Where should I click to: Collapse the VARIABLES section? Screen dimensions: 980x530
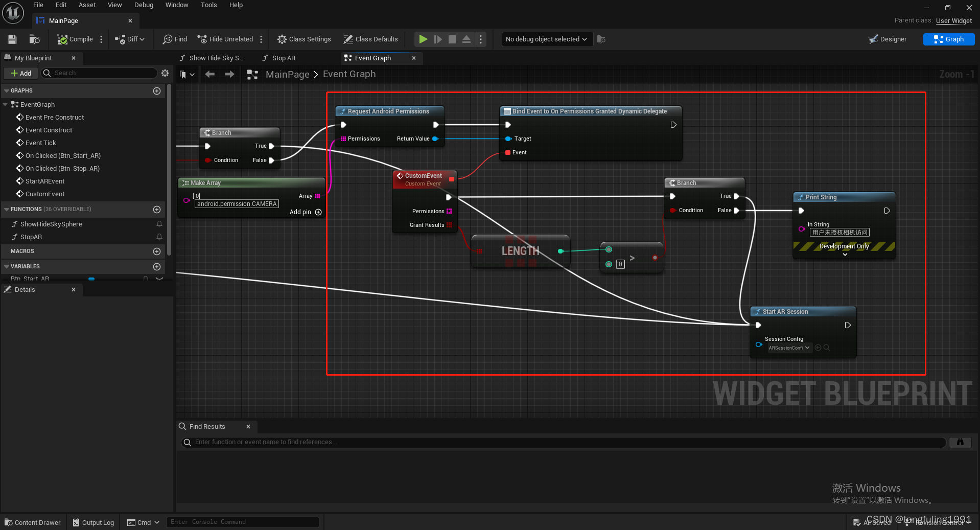click(6, 266)
